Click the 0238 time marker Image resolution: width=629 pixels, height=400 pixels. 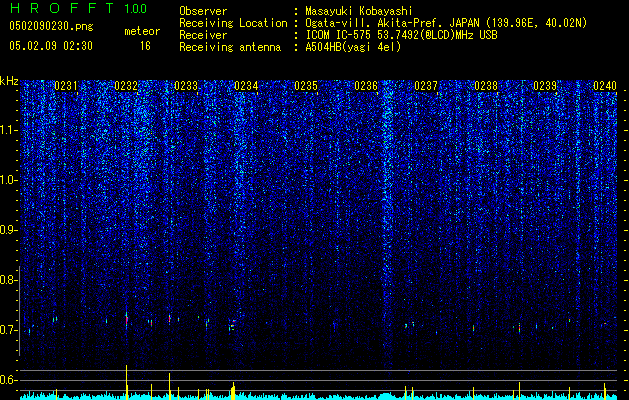(x=486, y=86)
